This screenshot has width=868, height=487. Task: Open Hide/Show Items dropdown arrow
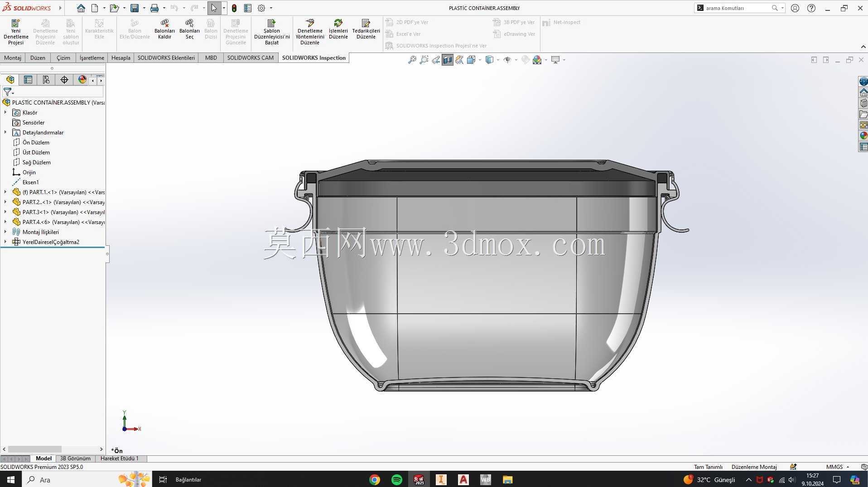[516, 60]
